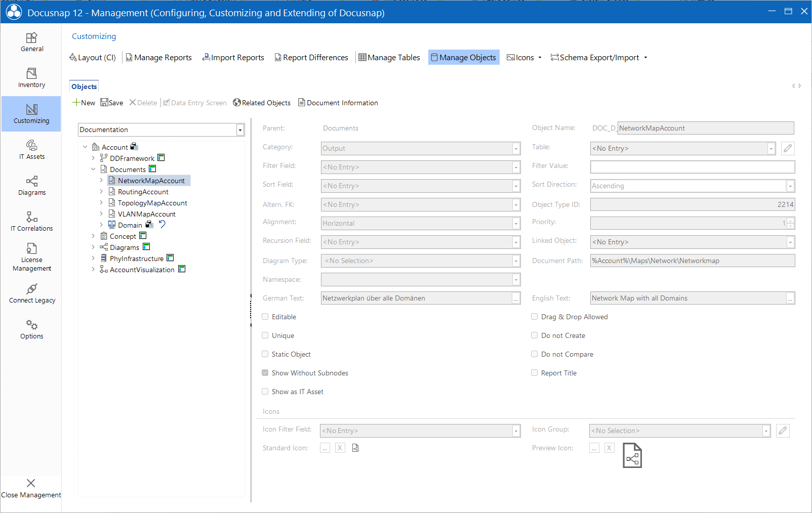The height and width of the screenshot is (513, 812).
Task: Click the Filter Value input field
Action: (x=693, y=167)
